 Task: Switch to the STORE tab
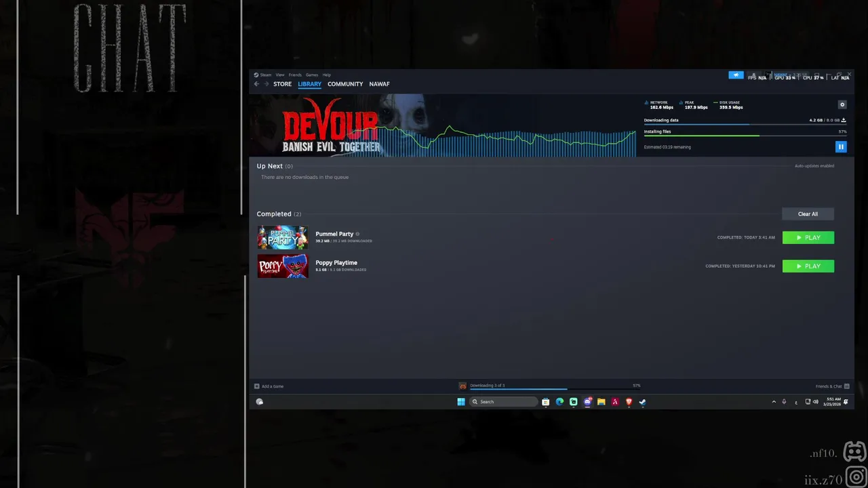[282, 84]
